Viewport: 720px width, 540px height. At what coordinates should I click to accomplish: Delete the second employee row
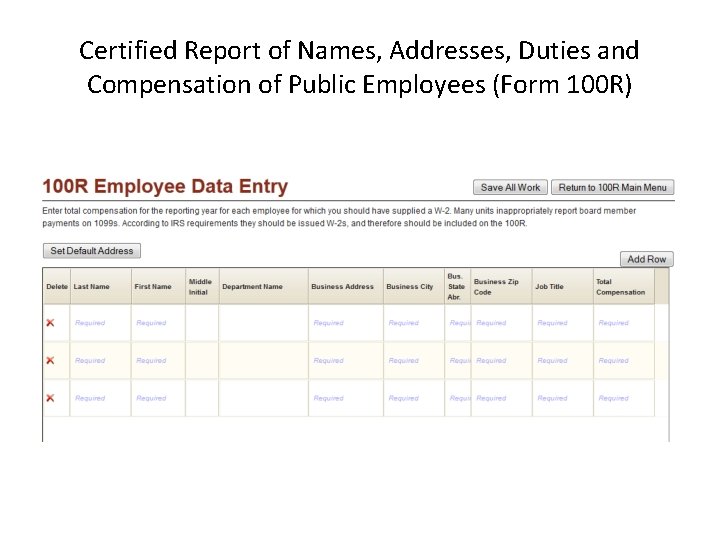51,360
